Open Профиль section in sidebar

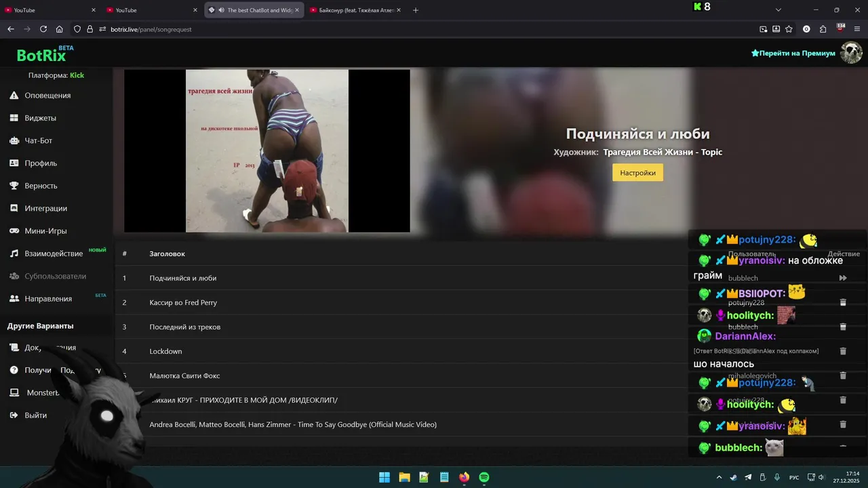(x=41, y=163)
